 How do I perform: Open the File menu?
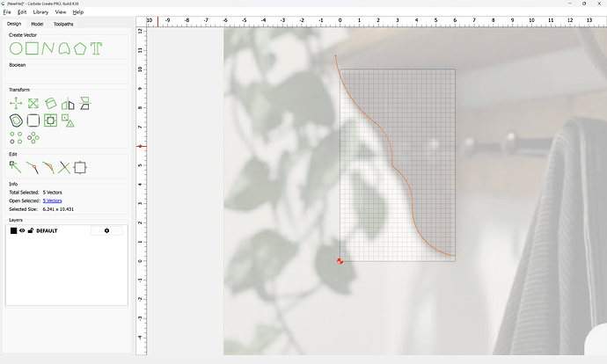[x=8, y=12]
